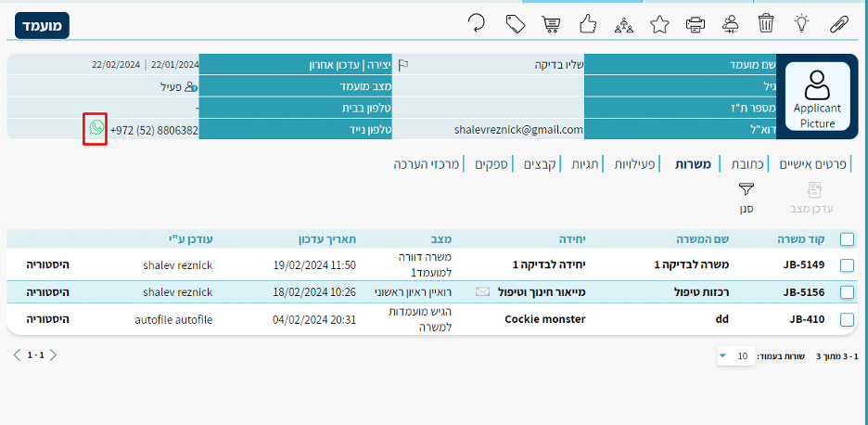The image size is (868, 425).
Task: Click job code JB-5156
Action: coord(804,291)
